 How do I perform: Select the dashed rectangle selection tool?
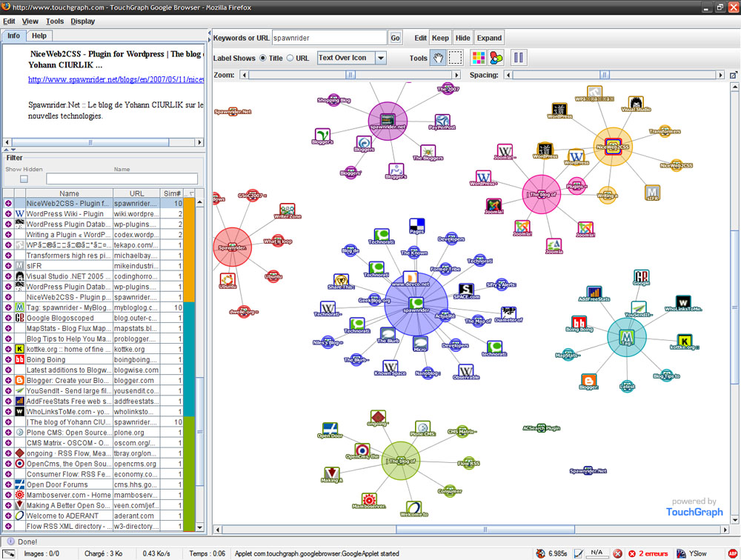455,58
